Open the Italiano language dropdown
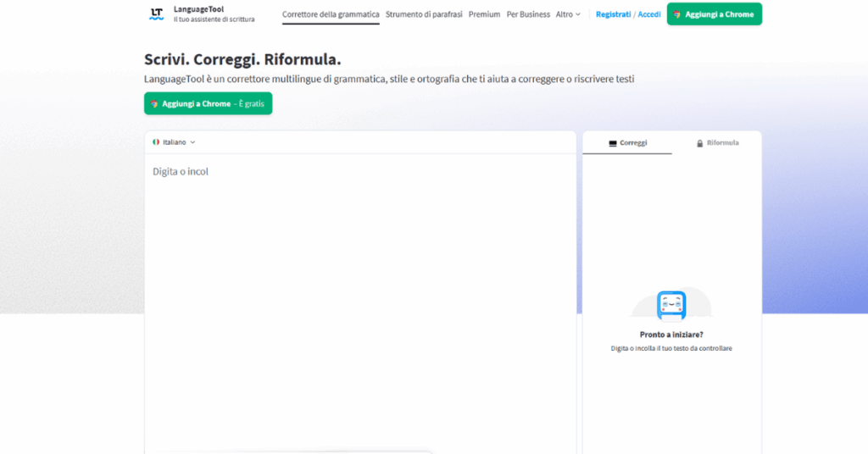The height and width of the screenshot is (454, 868). [x=175, y=142]
